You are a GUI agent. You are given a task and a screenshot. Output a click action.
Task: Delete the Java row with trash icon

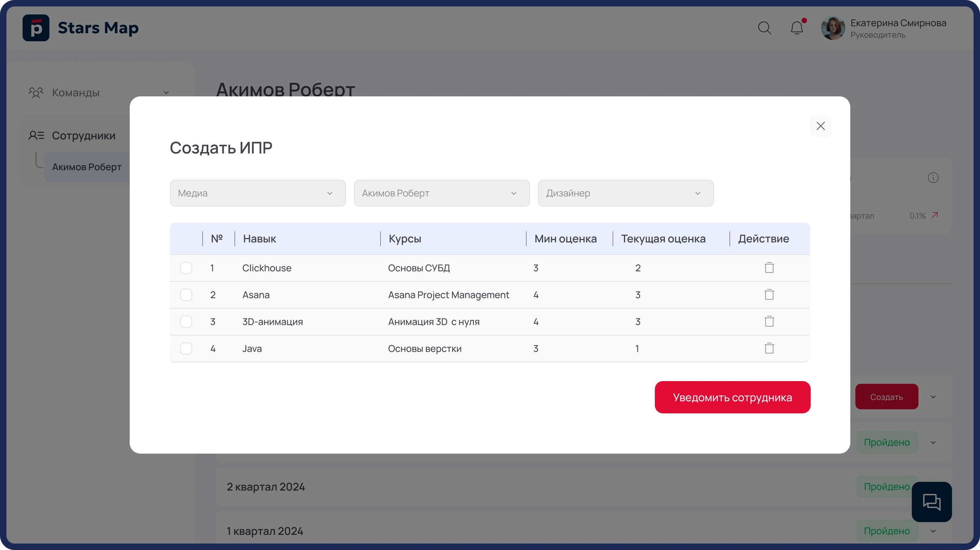point(769,348)
